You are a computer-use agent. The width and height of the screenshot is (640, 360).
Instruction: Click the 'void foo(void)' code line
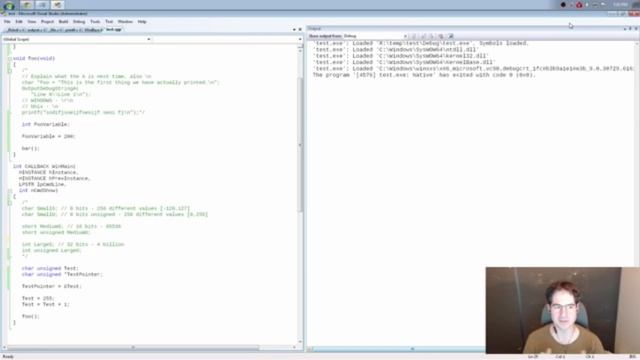(34, 58)
